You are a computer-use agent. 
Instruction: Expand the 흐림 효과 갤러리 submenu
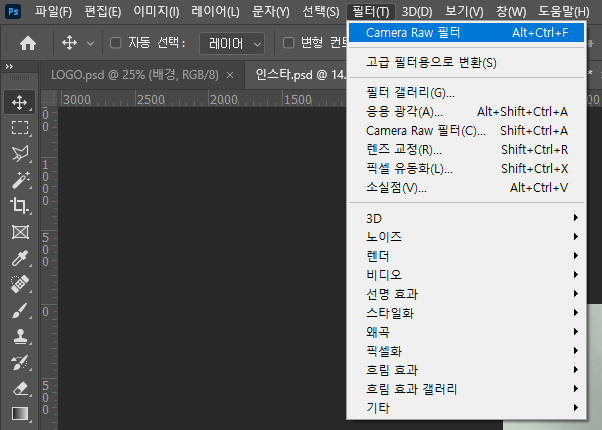(x=466, y=389)
